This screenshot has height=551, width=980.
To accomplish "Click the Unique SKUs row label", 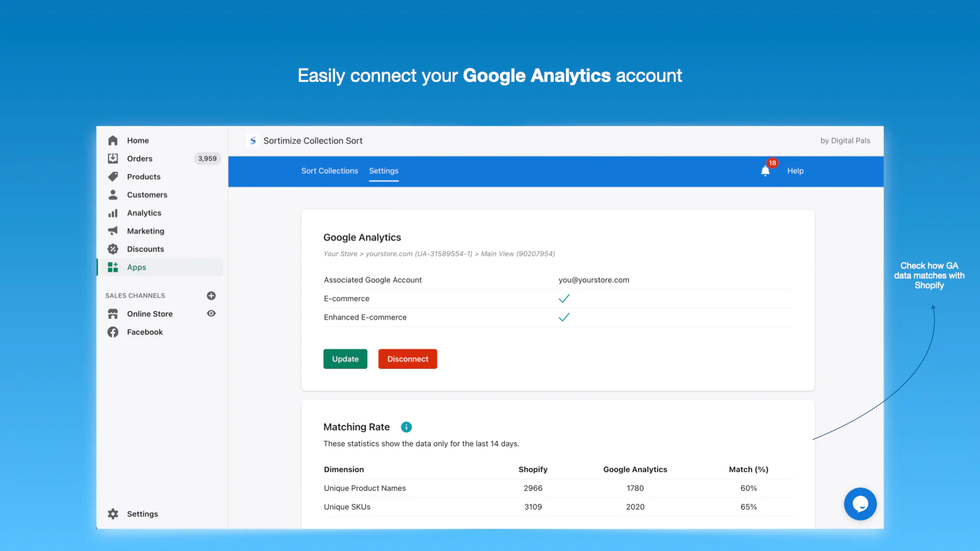I will pos(347,507).
